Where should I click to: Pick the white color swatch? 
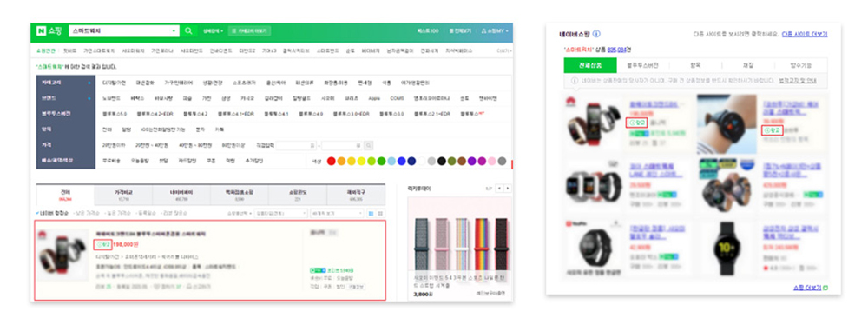tap(421, 162)
